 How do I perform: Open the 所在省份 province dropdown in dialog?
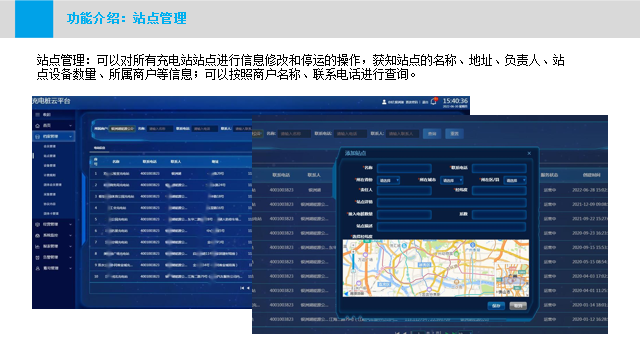[388, 180]
